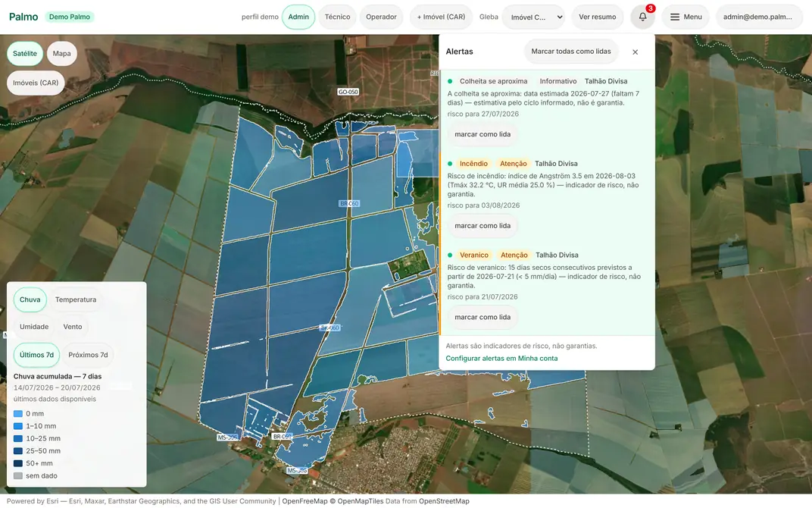The width and height of the screenshot is (812, 508).
Task: Click the Veranico alert tag
Action: tap(474, 255)
